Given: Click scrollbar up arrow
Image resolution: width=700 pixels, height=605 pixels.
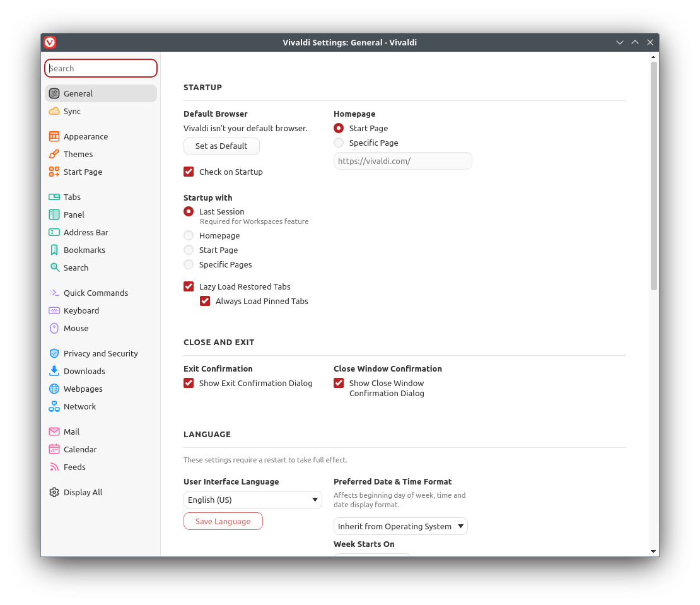Looking at the screenshot, I should tap(653, 57).
